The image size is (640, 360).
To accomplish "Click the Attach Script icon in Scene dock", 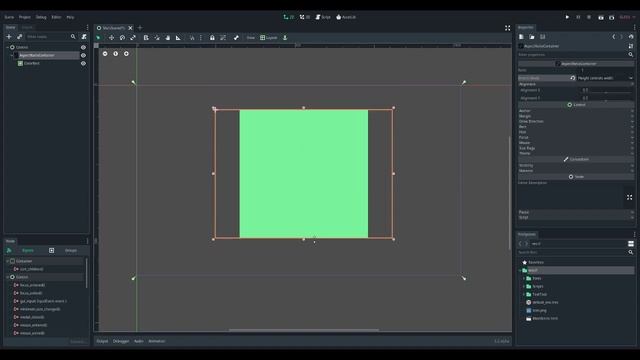I will tap(84, 37).
